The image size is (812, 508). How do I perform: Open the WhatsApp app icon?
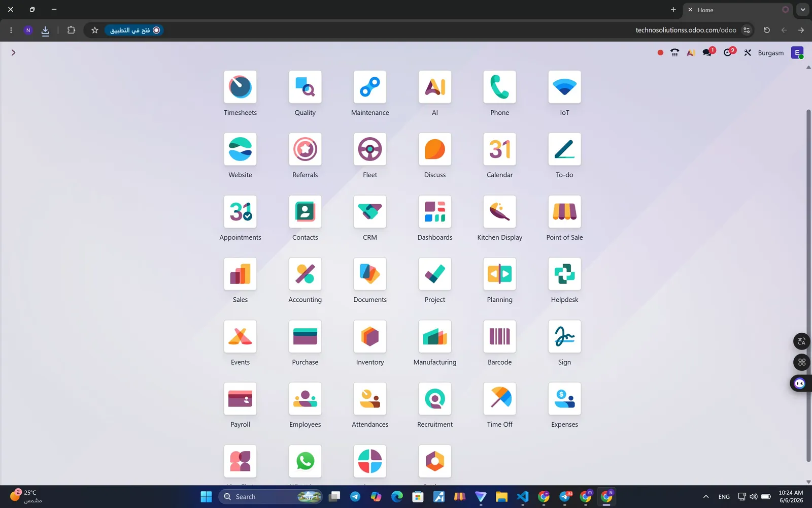point(305,461)
